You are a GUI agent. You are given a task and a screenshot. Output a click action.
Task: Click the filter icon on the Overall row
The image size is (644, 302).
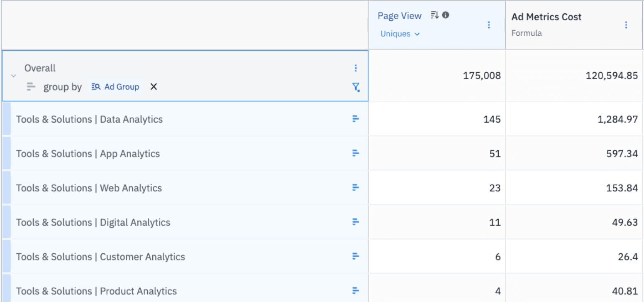tap(356, 87)
